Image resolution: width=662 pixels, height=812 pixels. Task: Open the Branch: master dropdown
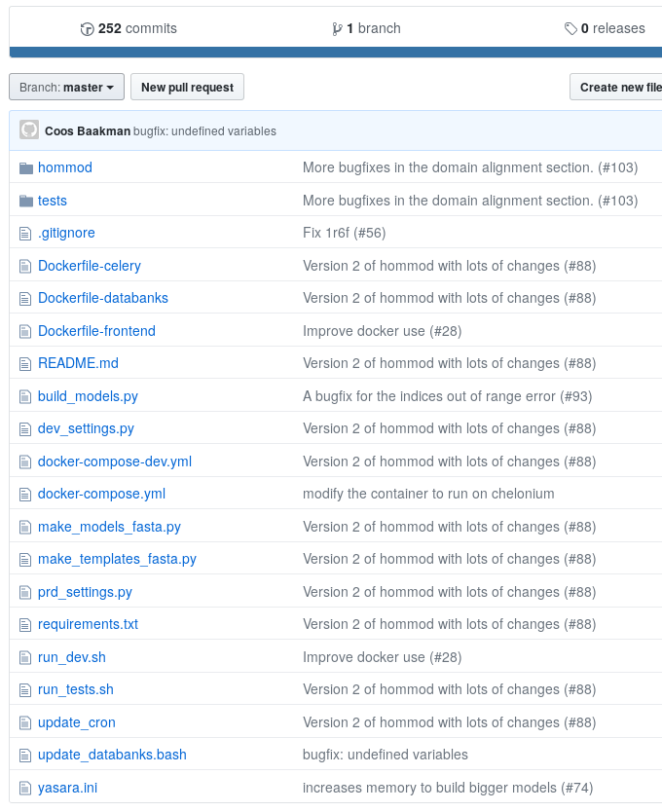click(x=66, y=88)
